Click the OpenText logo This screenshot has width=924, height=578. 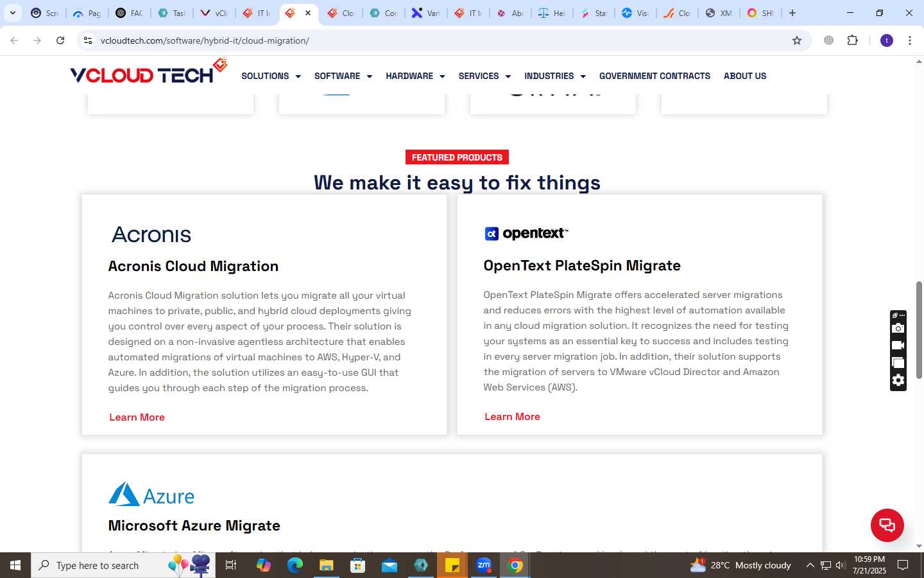click(526, 233)
